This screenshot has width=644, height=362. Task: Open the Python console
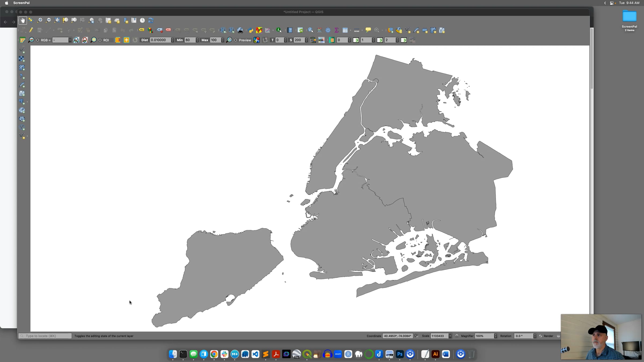[251, 30]
